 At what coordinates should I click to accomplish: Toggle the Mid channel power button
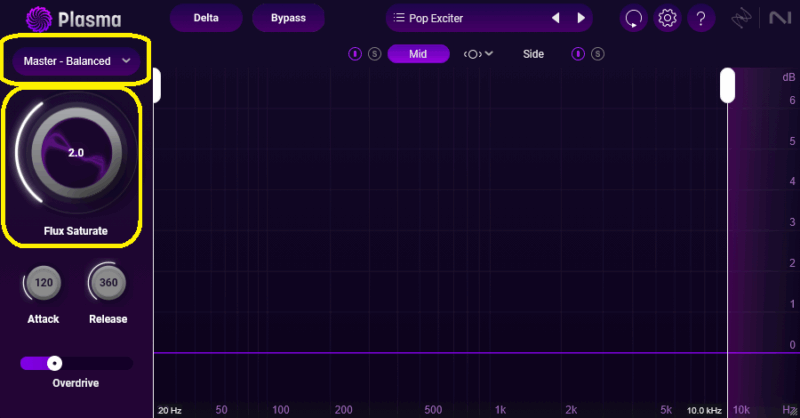point(355,54)
